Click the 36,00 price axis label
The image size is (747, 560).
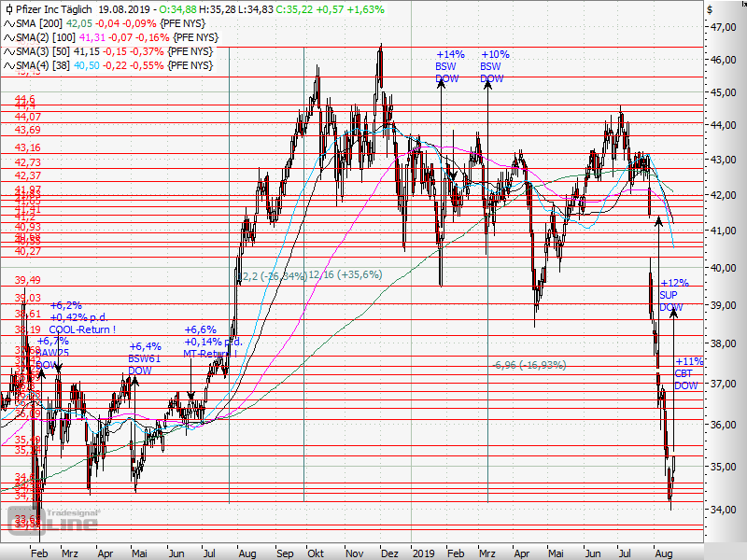[x=723, y=425]
